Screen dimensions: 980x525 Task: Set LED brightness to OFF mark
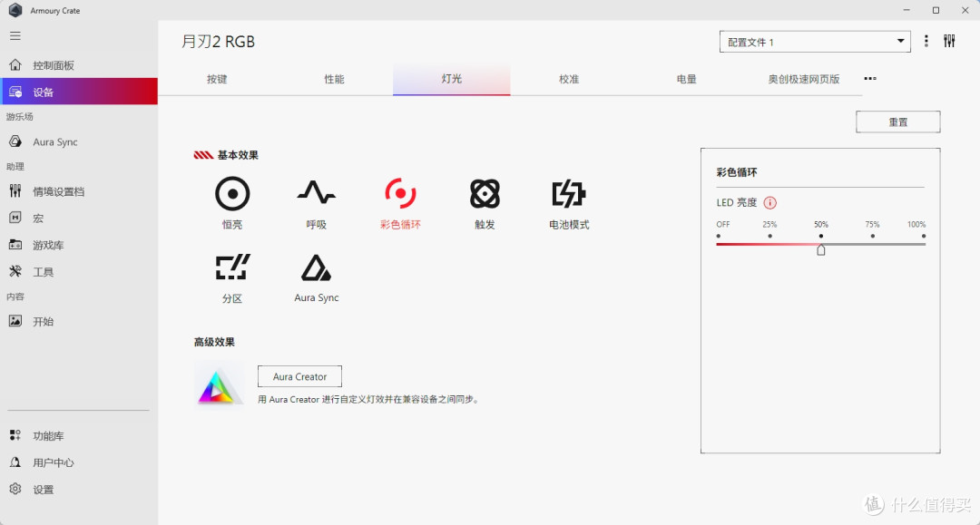pyautogui.click(x=719, y=236)
